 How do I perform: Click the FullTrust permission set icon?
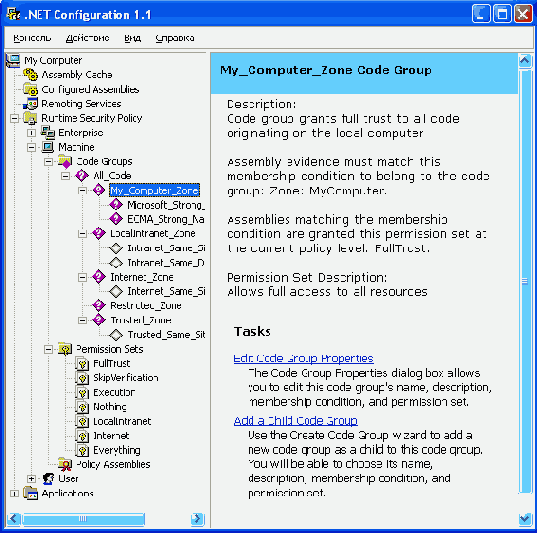(x=82, y=363)
